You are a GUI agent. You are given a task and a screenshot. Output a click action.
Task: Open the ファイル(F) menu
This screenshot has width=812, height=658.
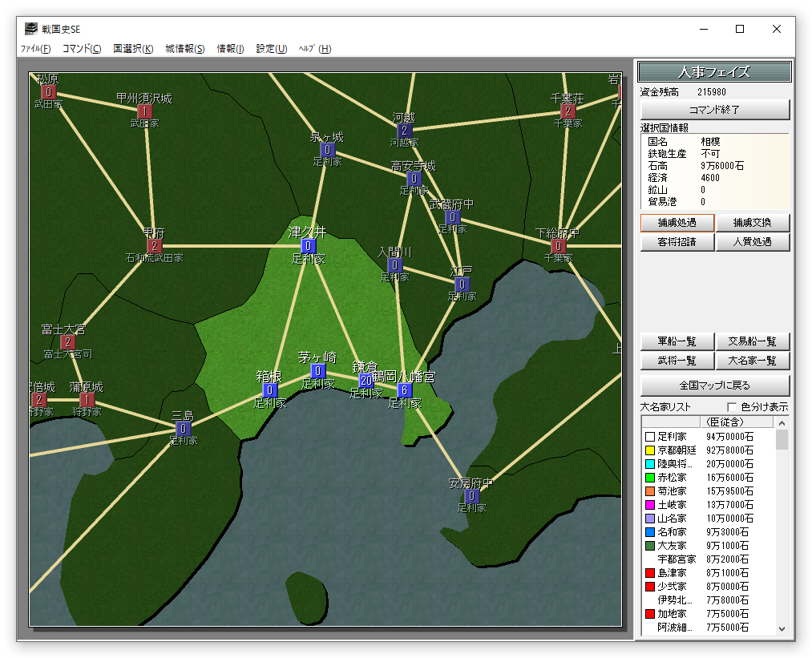(x=35, y=49)
